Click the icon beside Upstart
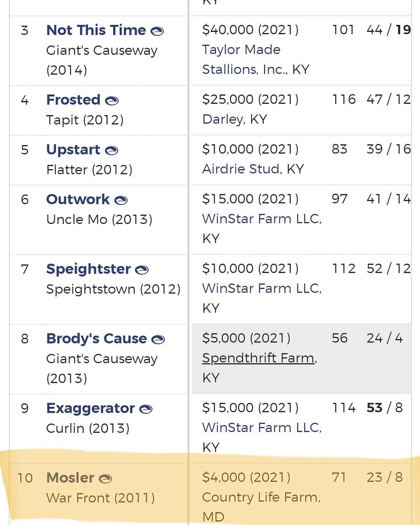This screenshot has height=525, width=420. pos(112,150)
